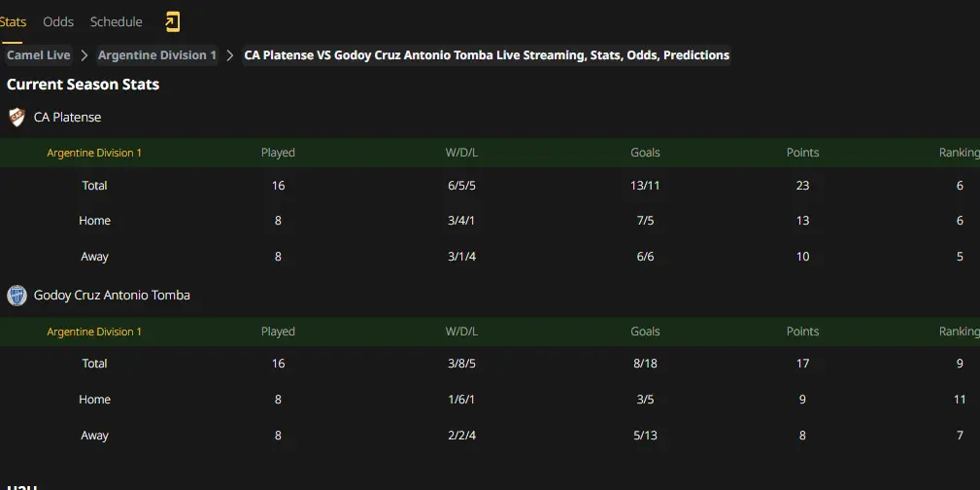The width and height of the screenshot is (980, 490).
Task: Click chevron after Camel Live breadcrumb
Action: (x=84, y=55)
